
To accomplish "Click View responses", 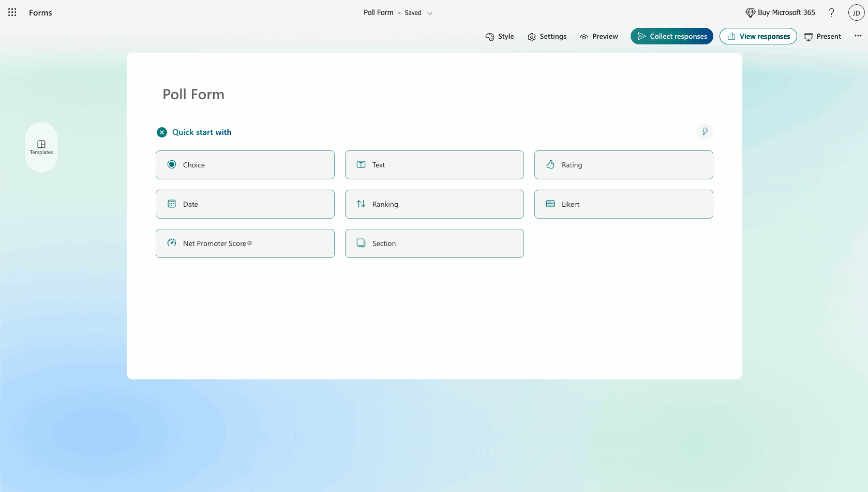I will (758, 36).
